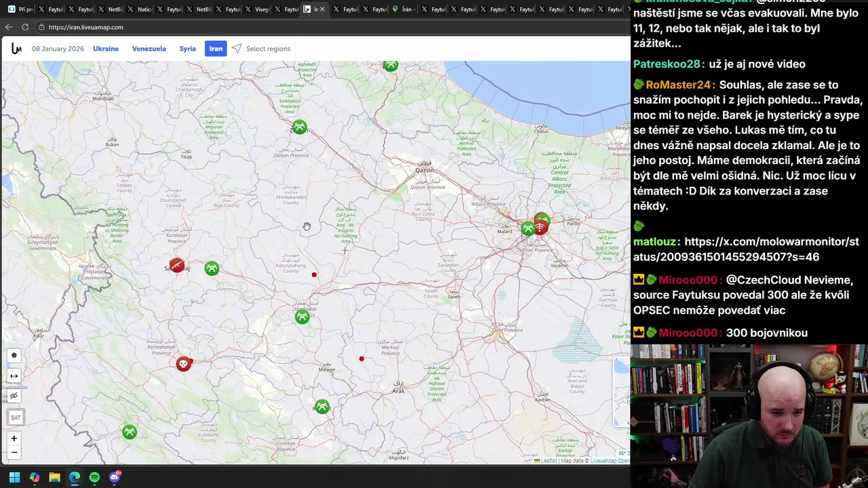The height and width of the screenshot is (488, 868).
Task: Switch map to SAT satellite view
Action: click(16, 418)
